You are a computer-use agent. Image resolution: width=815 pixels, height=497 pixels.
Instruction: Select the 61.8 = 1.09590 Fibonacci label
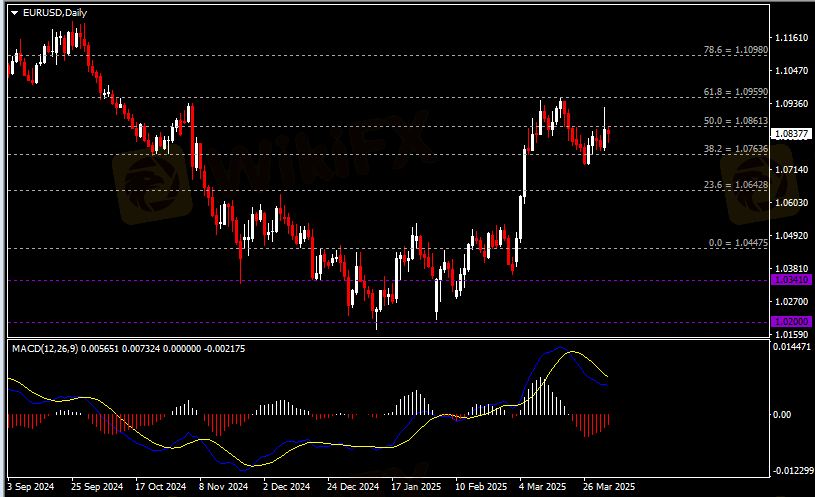pyautogui.click(x=735, y=92)
